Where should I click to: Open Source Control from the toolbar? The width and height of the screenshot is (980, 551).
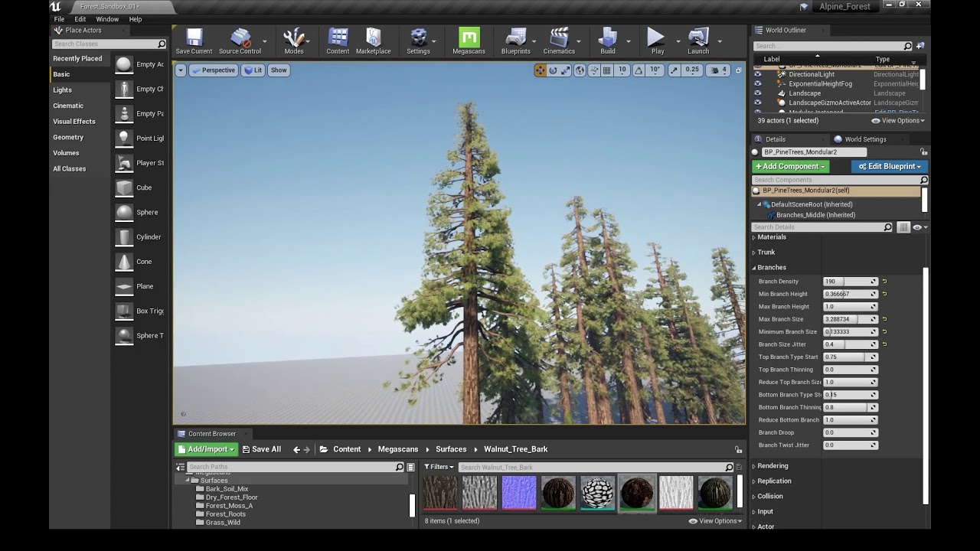click(x=240, y=41)
